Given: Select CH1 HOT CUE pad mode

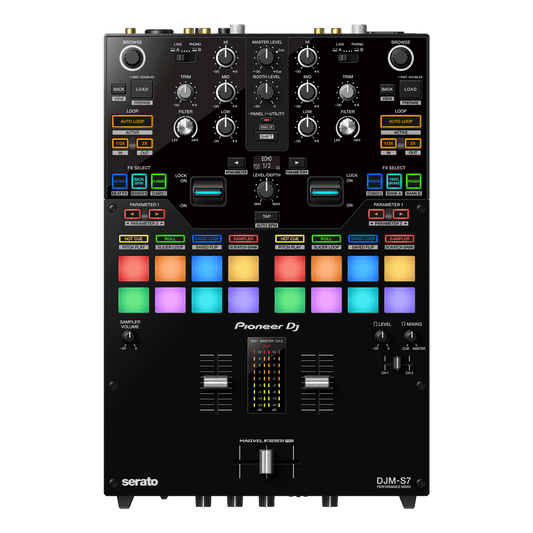Looking at the screenshot, I should tap(134, 239).
